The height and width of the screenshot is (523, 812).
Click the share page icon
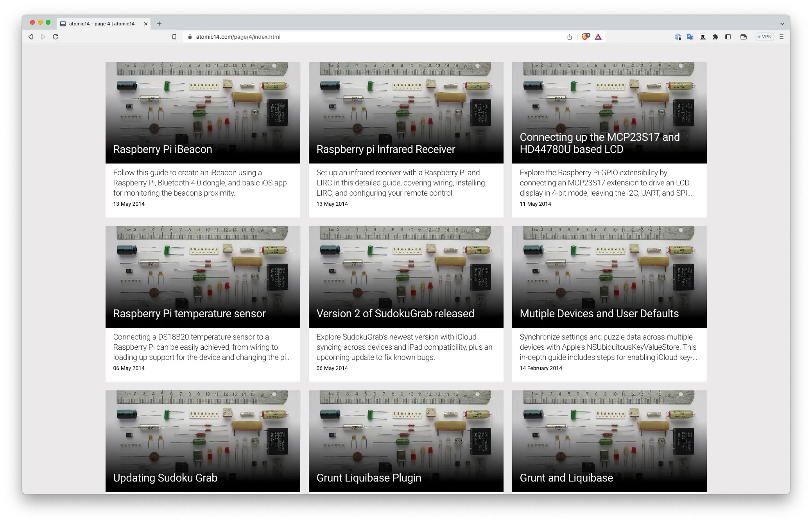pyautogui.click(x=570, y=37)
